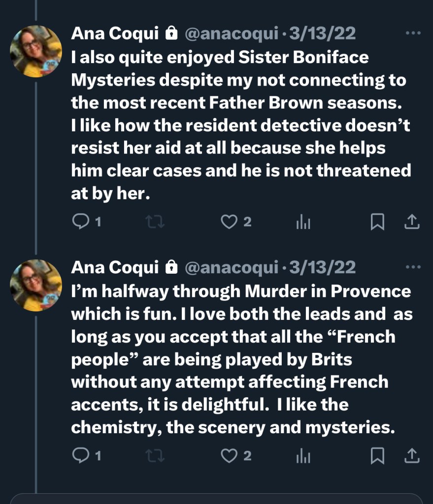Open more options for Murder in Provence tweet
433x504 pixels.
click(412, 267)
